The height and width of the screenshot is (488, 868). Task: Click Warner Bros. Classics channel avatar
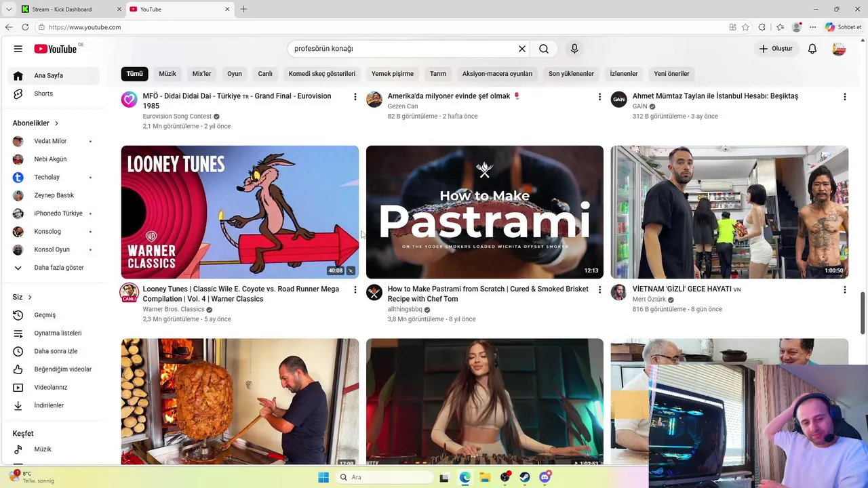(x=129, y=293)
